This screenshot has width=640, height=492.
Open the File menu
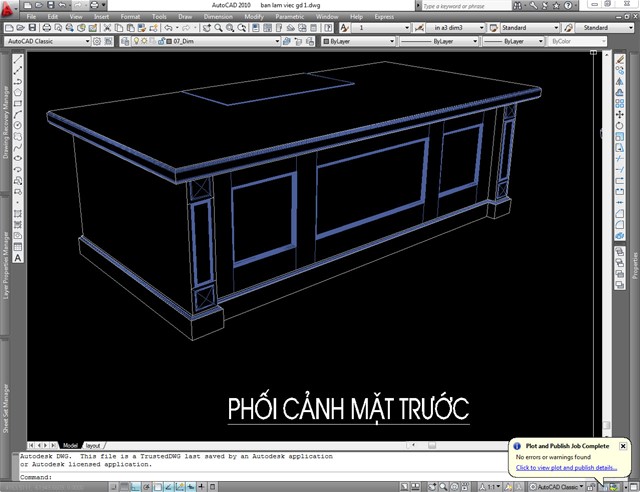(x=31, y=17)
